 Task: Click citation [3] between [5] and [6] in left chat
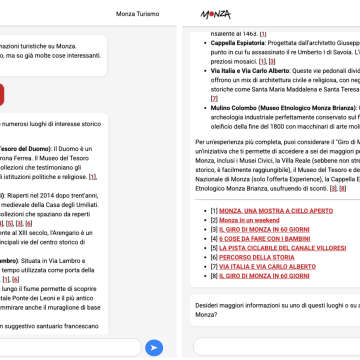point(19,224)
